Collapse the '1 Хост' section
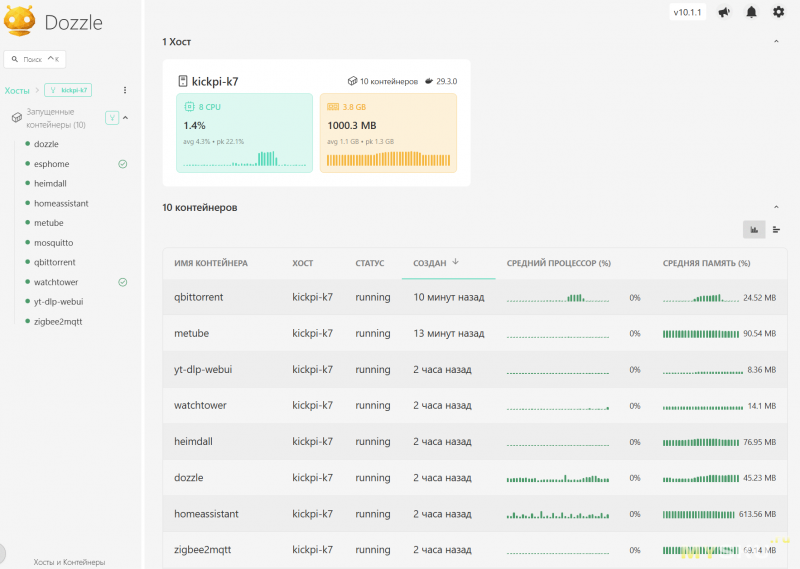The height and width of the screenshot is (569, 800). coord(777,42)
